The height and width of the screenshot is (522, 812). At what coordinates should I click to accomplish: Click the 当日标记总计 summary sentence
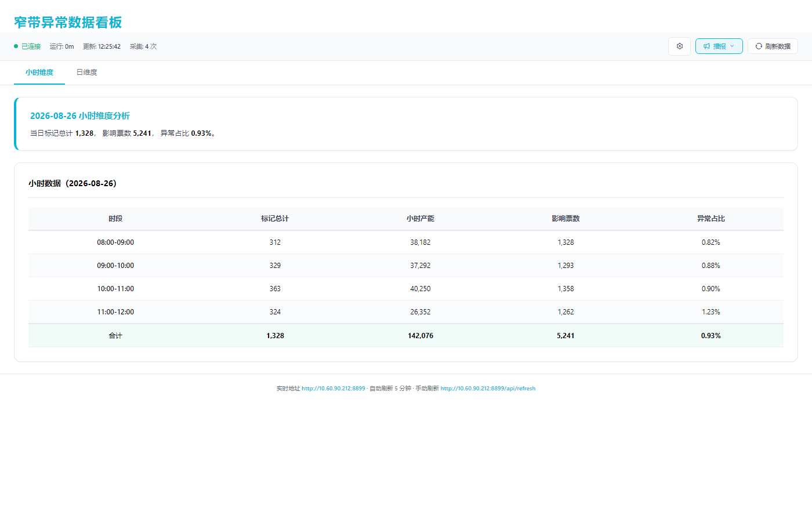[124, 133]
